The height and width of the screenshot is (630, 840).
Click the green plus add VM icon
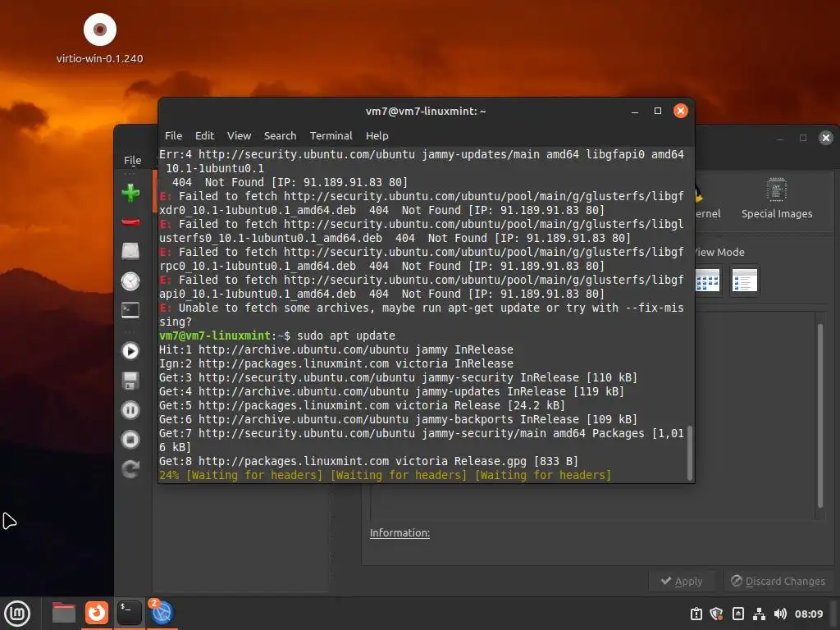130,193
